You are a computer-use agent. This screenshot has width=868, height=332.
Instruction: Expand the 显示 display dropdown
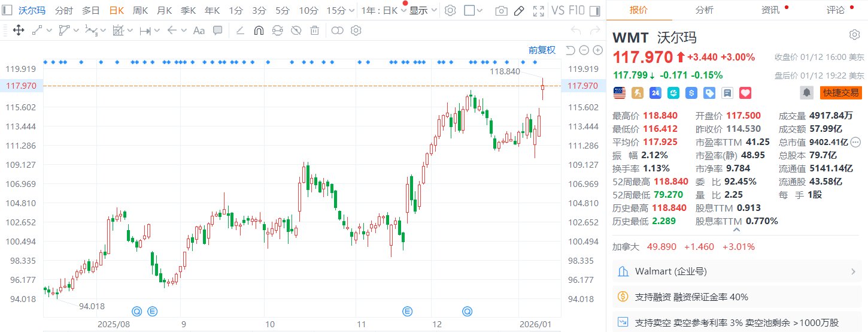423,10
